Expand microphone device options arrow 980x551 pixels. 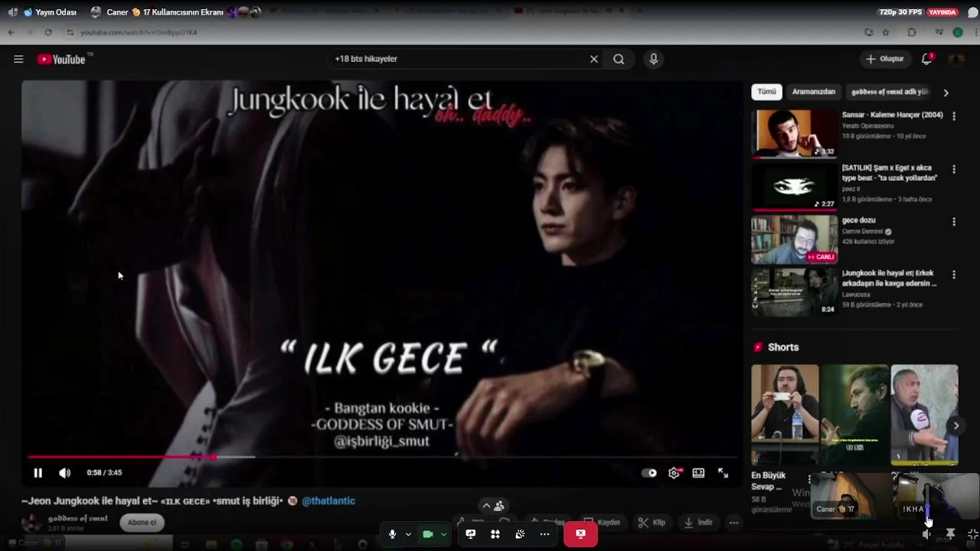point(408,534)
